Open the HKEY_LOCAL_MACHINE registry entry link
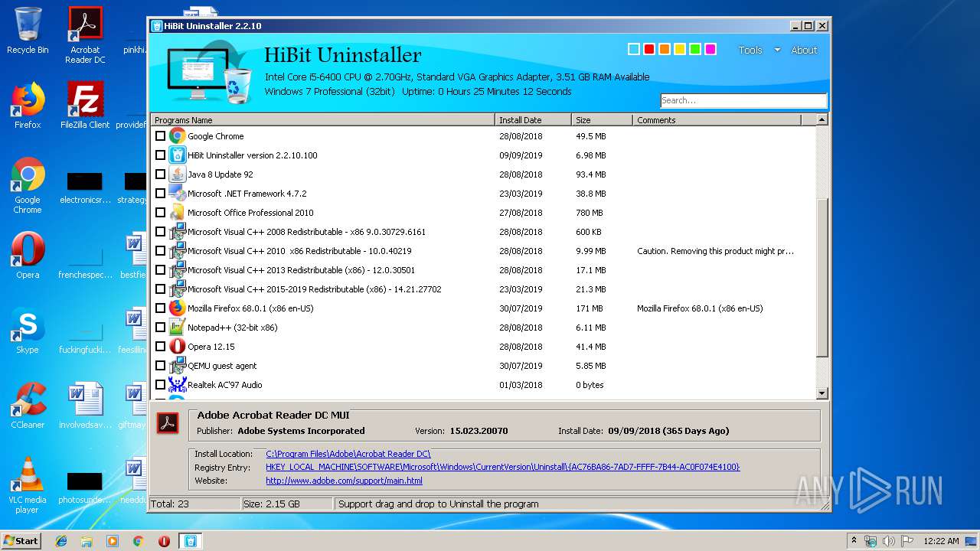The height and width of the screenshot is (551, 980). click(503, 467)
